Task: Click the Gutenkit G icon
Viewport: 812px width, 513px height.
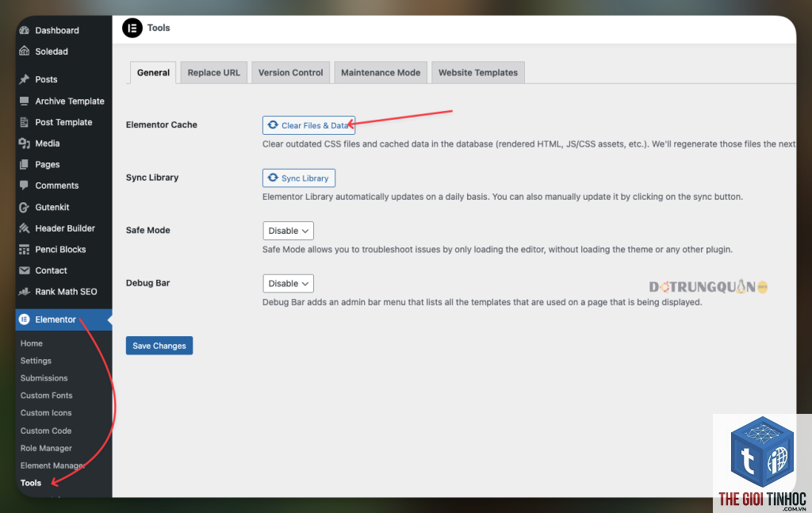Action: (25, 207)
